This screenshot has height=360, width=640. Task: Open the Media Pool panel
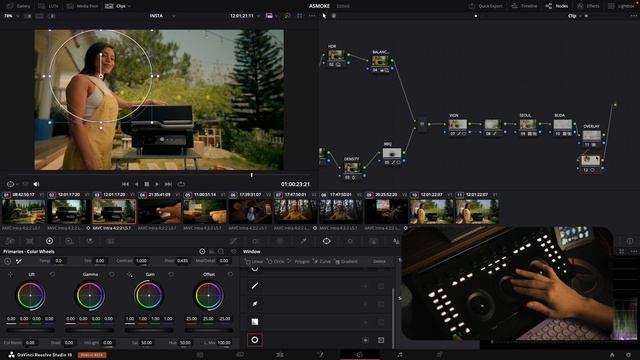point(82,6)
